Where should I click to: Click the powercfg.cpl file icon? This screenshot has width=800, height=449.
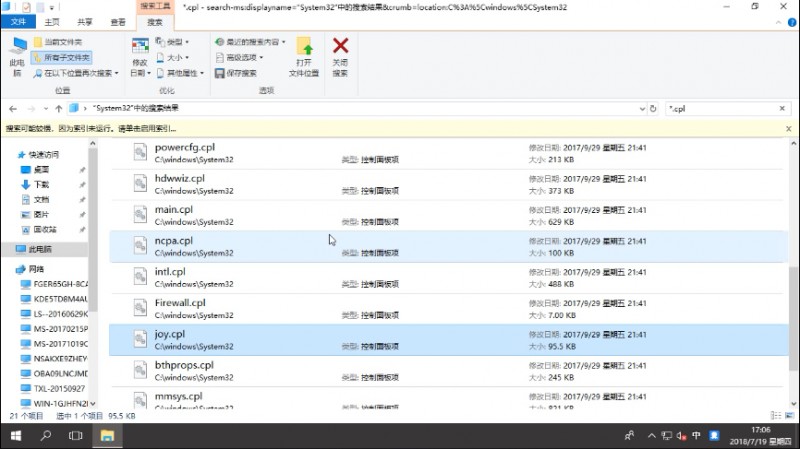tap(140, 152)
